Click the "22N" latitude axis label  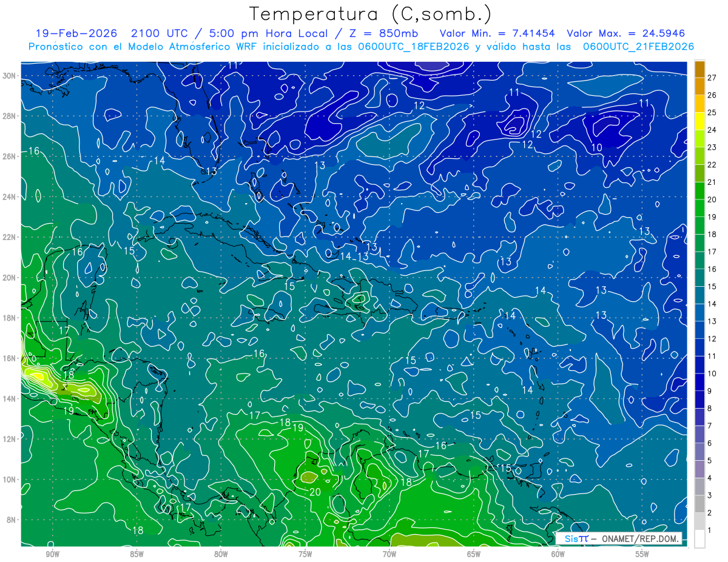tap(10, 237)
